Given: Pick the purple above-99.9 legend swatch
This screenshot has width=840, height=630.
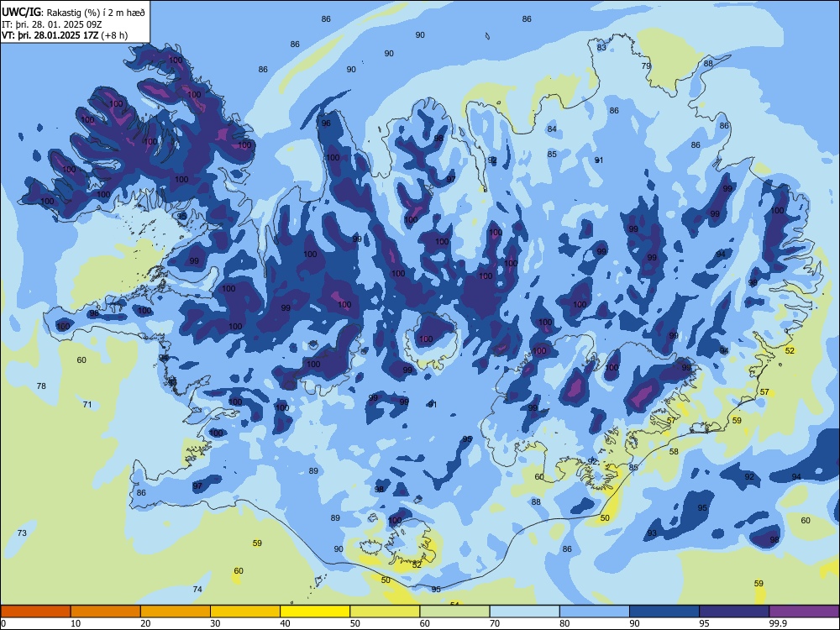Looking at the screenshot, I should click(804, 612).
